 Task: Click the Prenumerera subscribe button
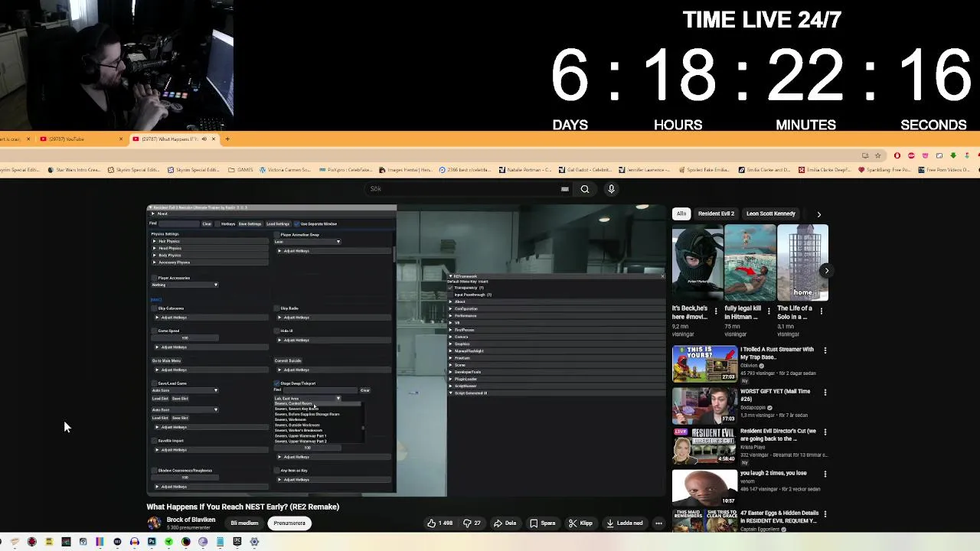289,523
